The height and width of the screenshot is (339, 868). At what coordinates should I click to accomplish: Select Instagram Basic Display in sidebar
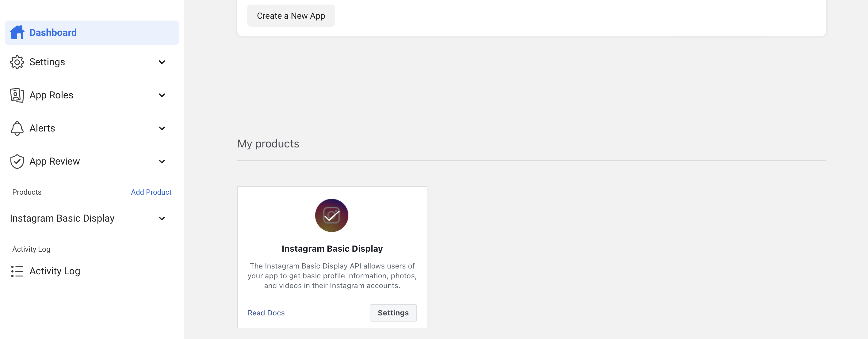click(x=62, y=218)
